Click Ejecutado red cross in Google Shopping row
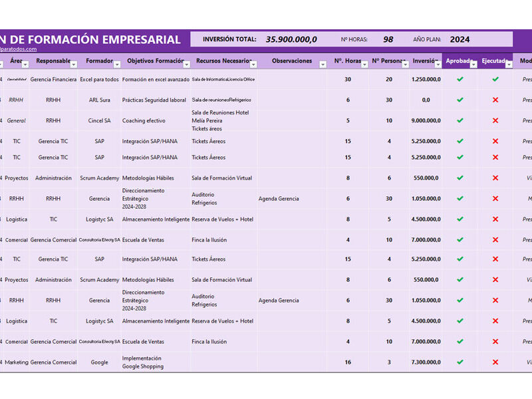Image resolution: width=532 pixels, height=399 pixels. point(495,362)
